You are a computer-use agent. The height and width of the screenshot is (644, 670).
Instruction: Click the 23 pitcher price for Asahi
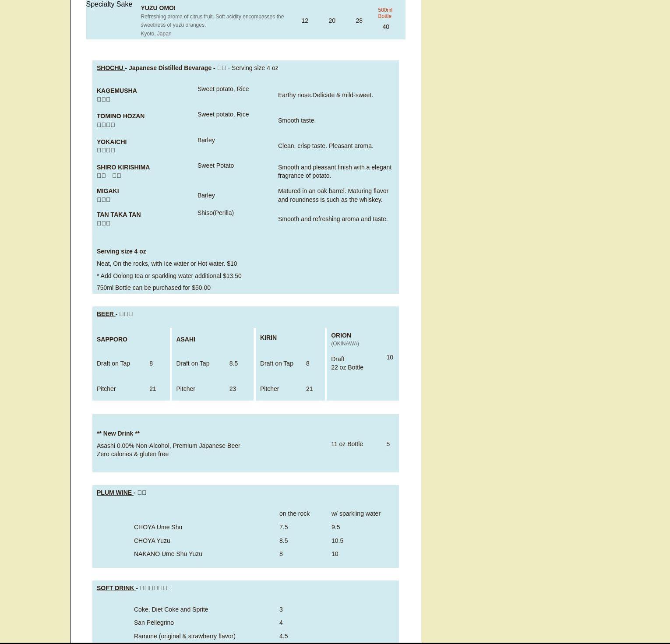click(233, 389)
